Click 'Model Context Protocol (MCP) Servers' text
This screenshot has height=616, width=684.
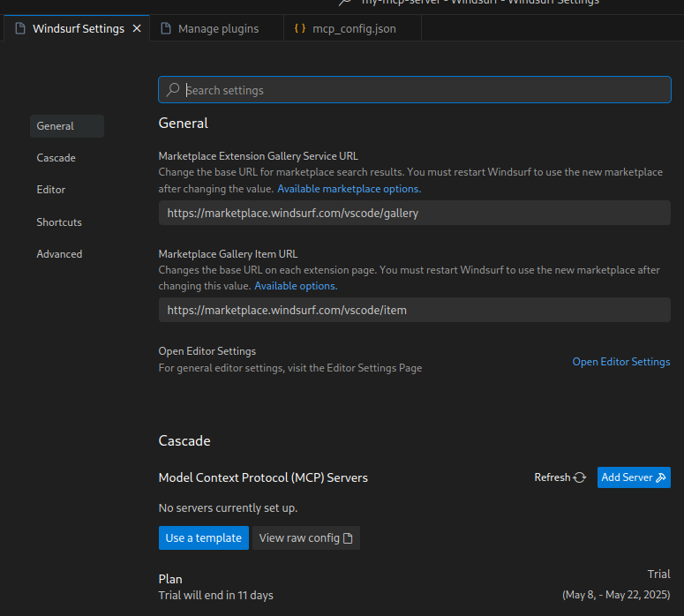click(x=263, y=477)
